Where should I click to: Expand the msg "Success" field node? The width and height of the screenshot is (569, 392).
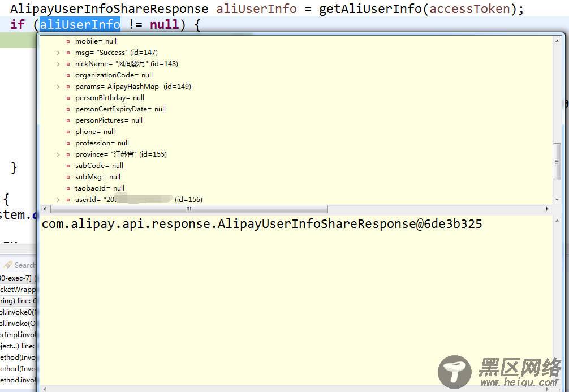(58, 53)
